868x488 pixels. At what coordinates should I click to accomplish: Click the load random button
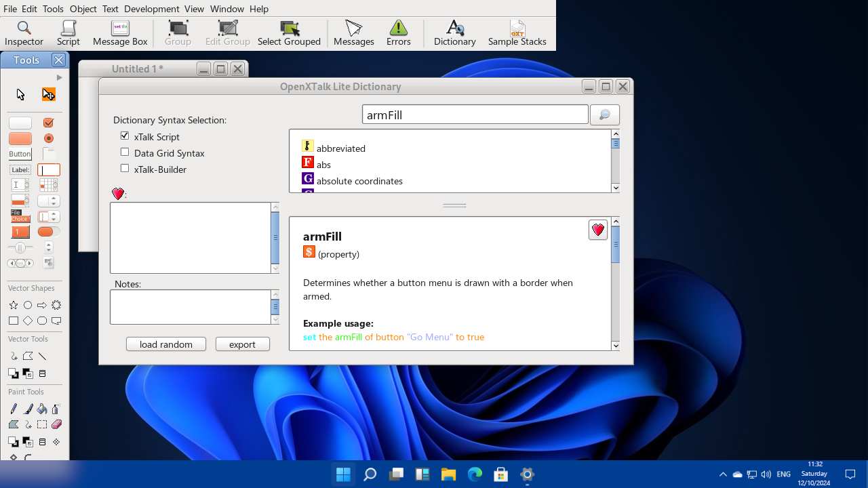pos(166,344)
